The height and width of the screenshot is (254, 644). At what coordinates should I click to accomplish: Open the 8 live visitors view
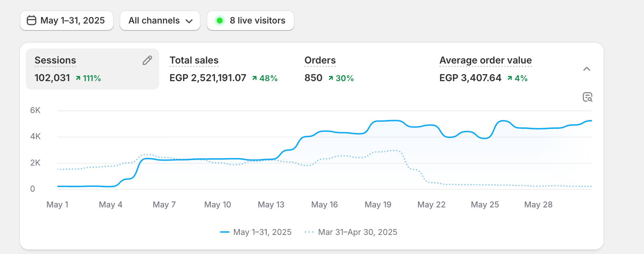tap(250, 21)
